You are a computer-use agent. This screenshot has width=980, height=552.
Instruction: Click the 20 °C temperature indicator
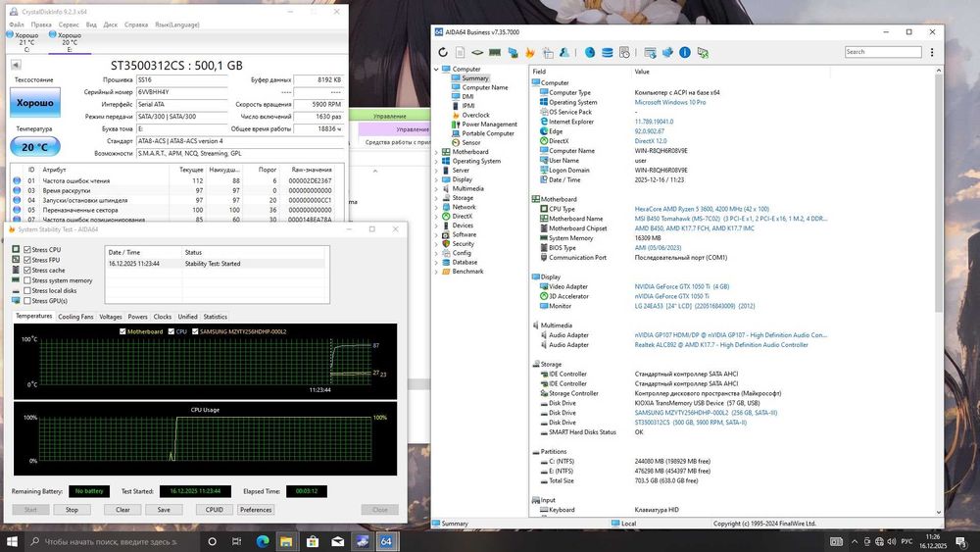35,147
